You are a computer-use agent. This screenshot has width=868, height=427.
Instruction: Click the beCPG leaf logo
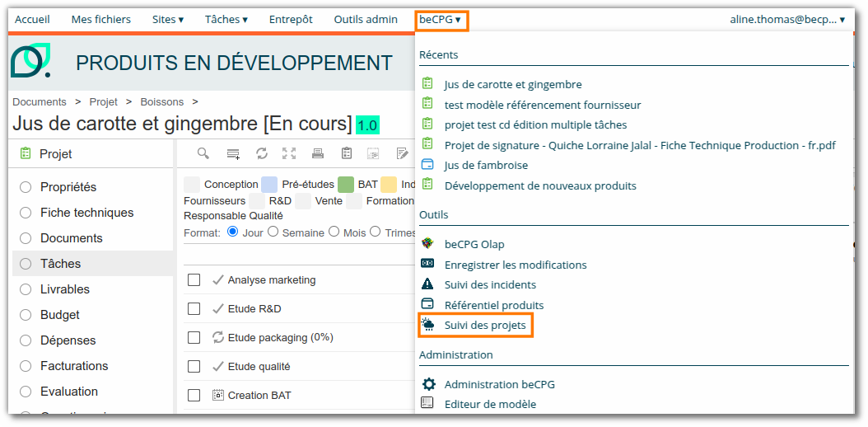pos(30,60)
